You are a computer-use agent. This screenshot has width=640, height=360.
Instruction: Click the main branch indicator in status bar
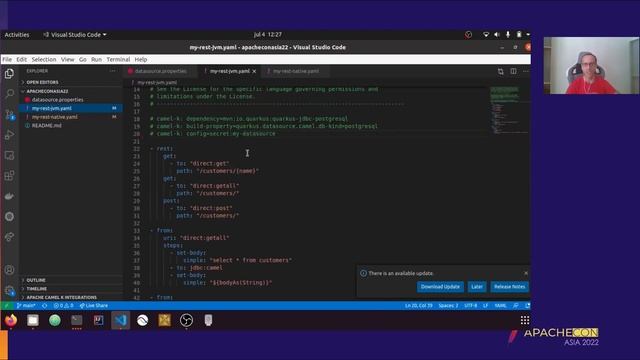(x=26, y=306)
